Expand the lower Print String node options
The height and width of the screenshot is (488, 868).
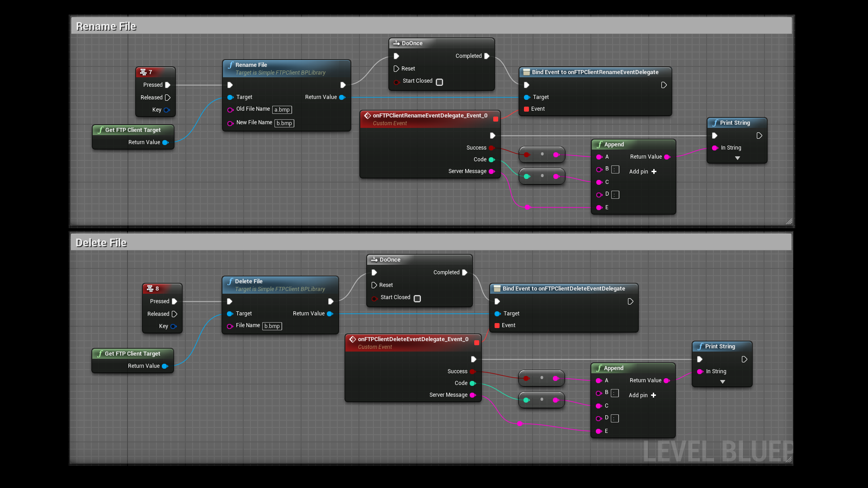tap(722, 382)
